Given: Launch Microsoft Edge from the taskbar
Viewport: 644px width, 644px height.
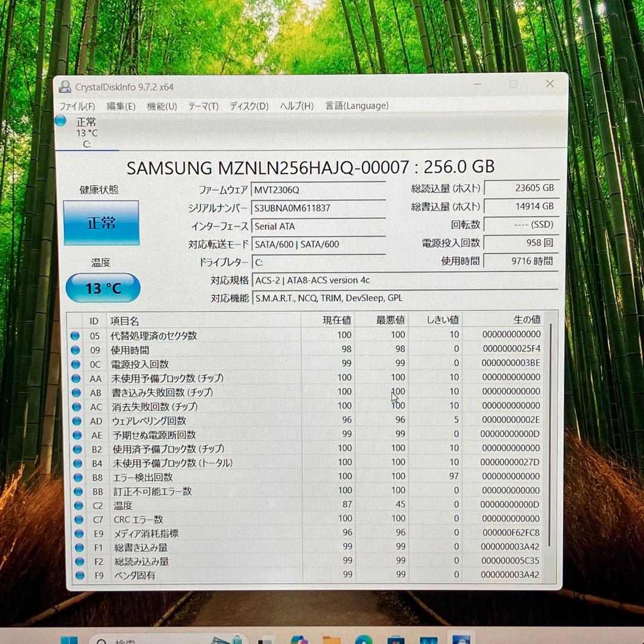Looking at the screenshot, I should point(364,640).
